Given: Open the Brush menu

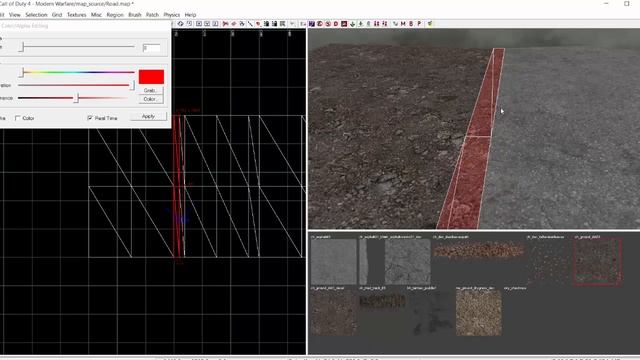Looking at the screenshot, I should click(x=135, y=15).
